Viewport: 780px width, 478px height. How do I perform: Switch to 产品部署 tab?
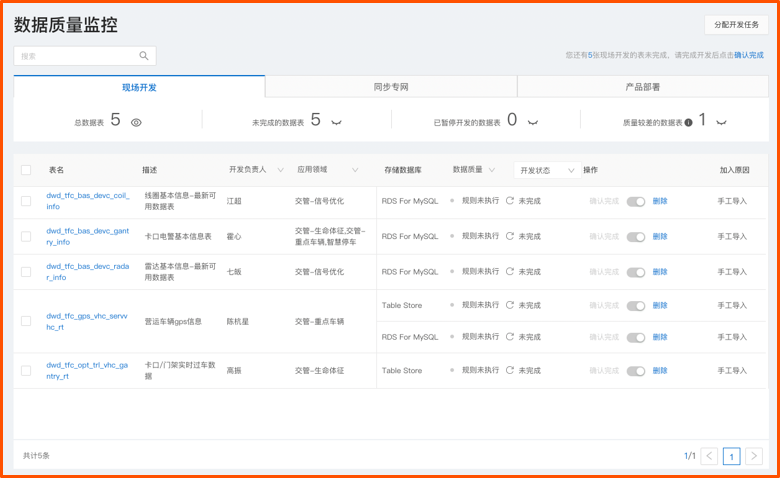643,87
